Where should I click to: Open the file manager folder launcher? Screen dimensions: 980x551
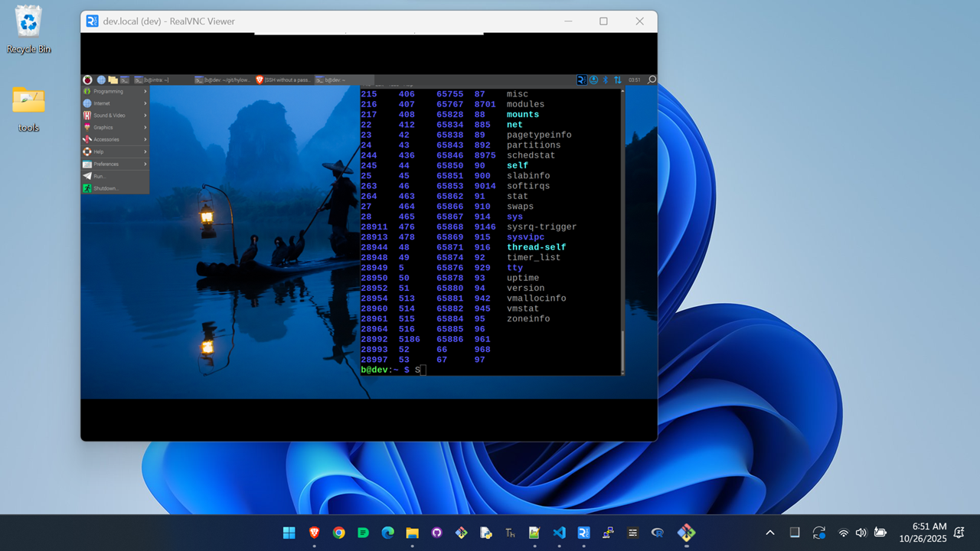click(113, 80)
